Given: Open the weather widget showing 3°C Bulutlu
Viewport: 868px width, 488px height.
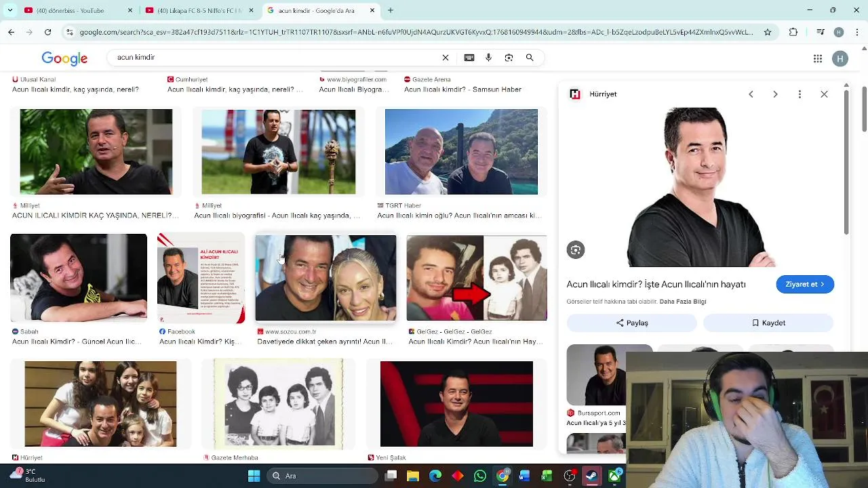Looking at the screenshot, I should point(27,475).
